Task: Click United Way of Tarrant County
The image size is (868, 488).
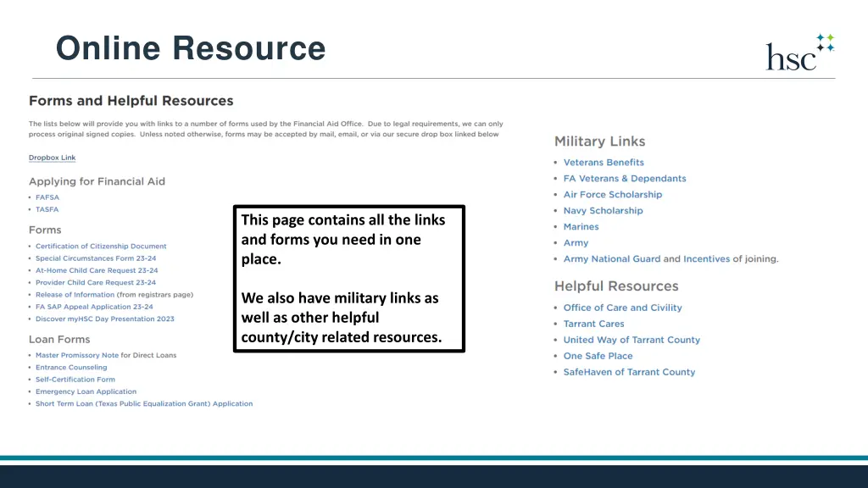Action: pyautogui.click(x=632, y=339)
